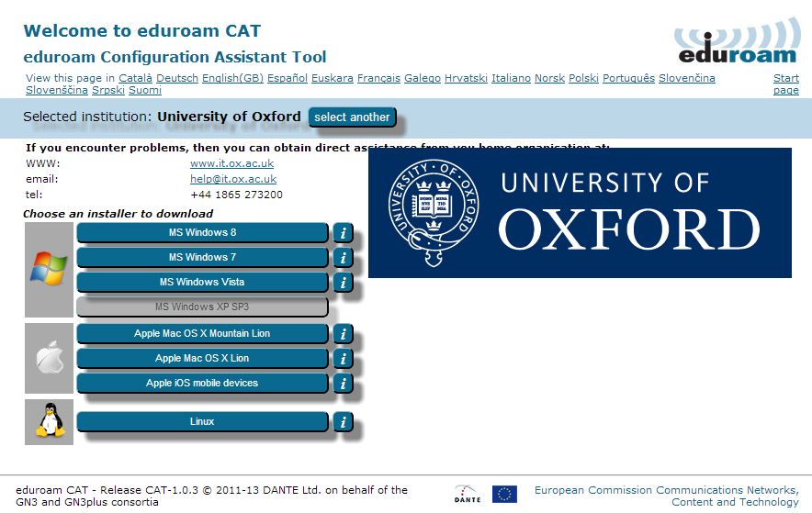Download Apple iOS mobile devices profile
The image size is (812, 513).
[x=202, y=384]
